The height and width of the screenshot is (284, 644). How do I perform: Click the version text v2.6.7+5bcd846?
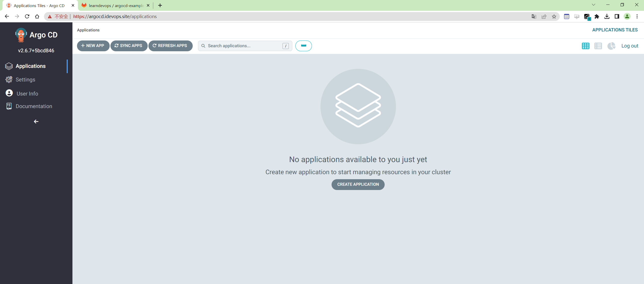click(36, 51)
